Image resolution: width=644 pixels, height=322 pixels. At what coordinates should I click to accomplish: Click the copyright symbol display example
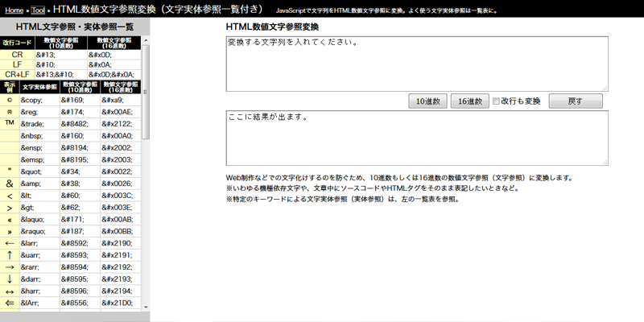(10, 100)
